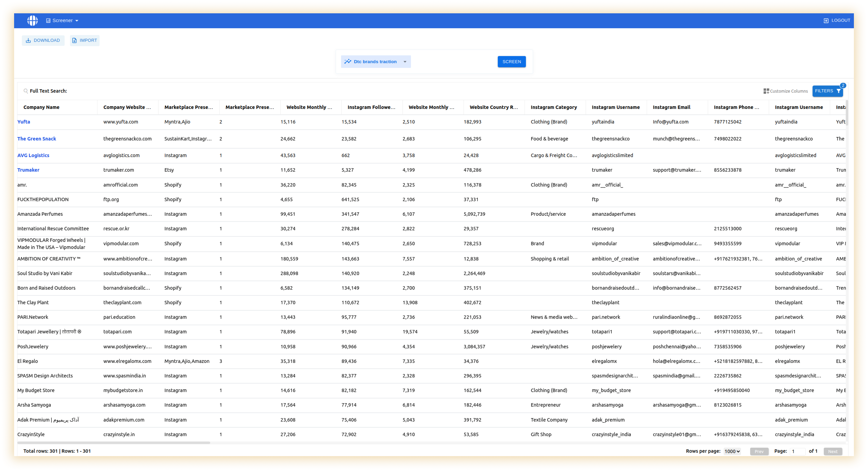Click totapari.com website cell
The height and width of the screenshot is (471, 868).
click(x=117, y=332)
